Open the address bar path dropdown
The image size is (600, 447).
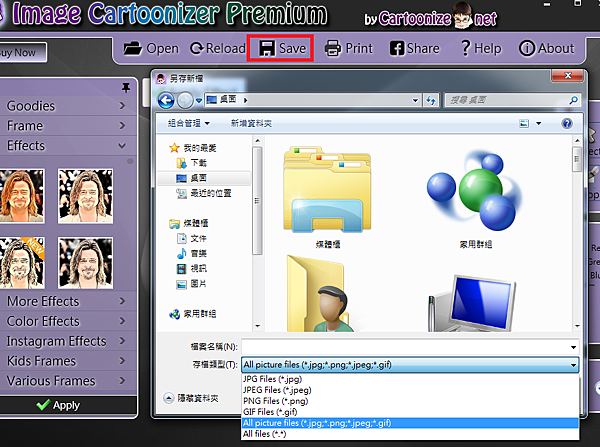(415, 101)
